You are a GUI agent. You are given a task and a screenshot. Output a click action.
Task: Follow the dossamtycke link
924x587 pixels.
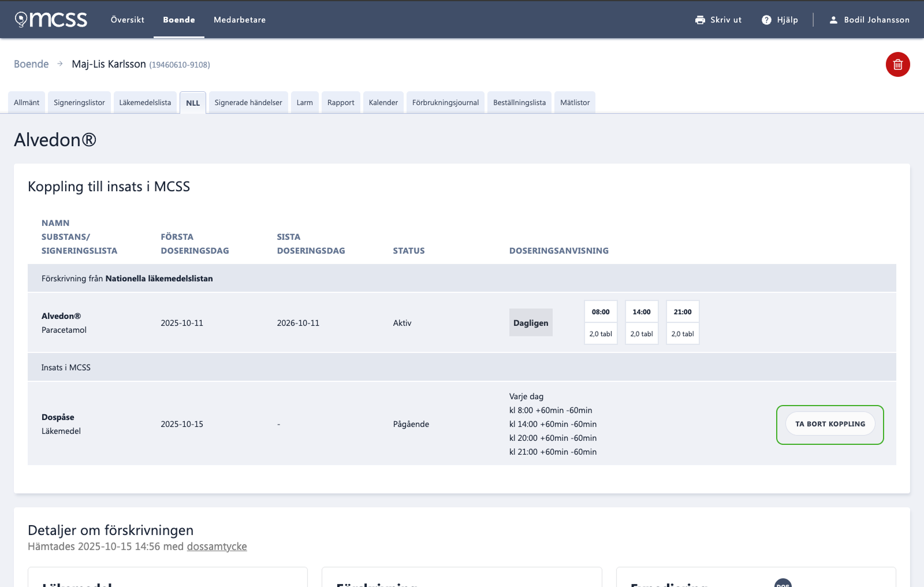[x=217, y=547]
